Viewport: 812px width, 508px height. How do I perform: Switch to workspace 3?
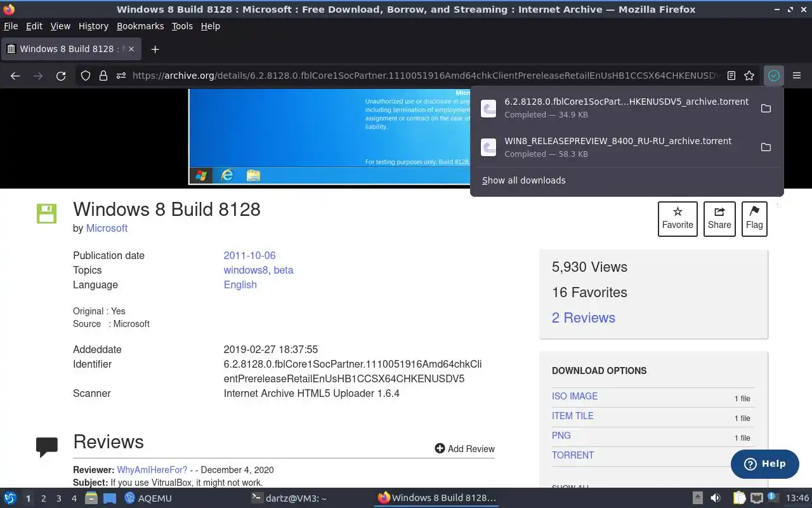click(58, 498)
